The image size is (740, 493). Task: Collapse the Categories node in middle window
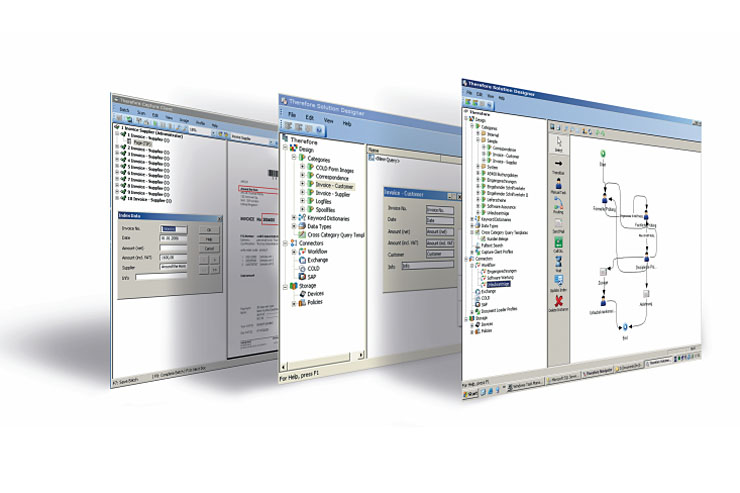[x=294, y=156]
